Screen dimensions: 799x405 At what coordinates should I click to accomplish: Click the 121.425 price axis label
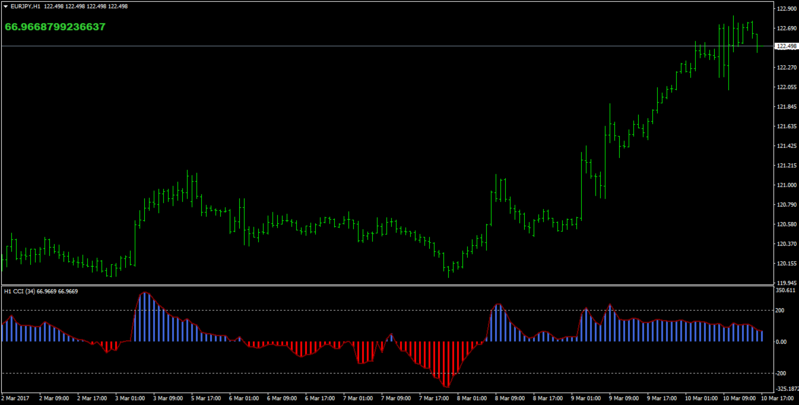tap(787, 146)
